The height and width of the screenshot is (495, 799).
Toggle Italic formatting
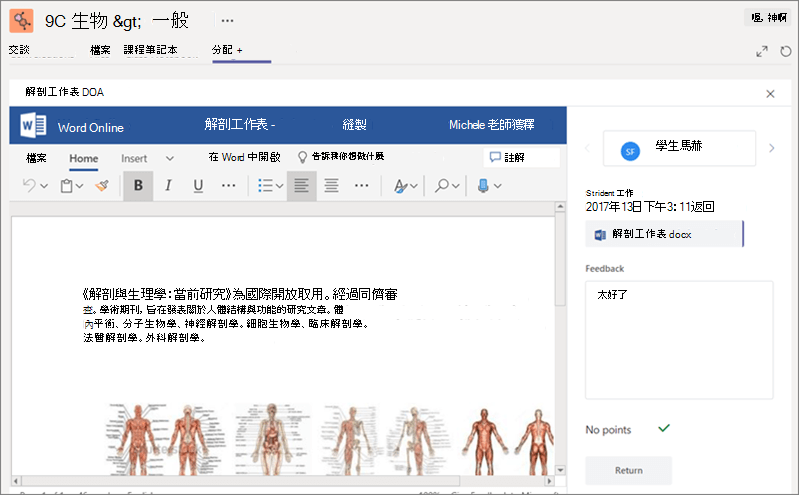pyautogui.click(x=168, y=186)
